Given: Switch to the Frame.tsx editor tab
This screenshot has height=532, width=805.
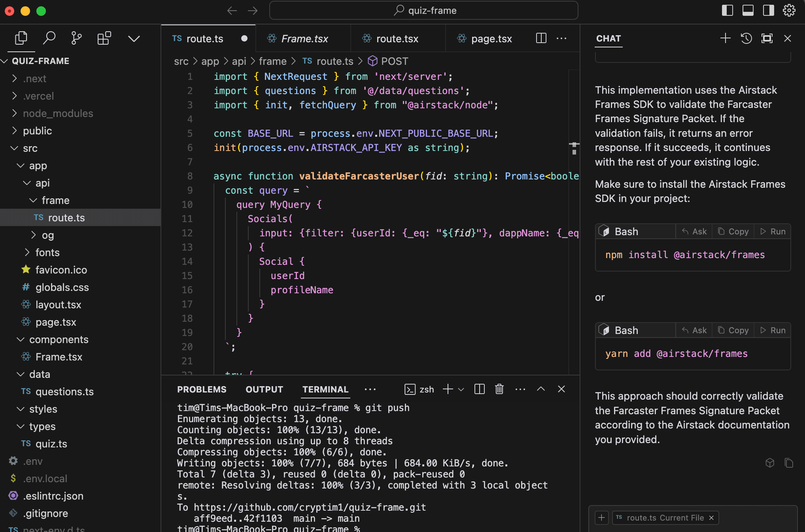Looking at the screenshot, I should (x=304, y=39).
